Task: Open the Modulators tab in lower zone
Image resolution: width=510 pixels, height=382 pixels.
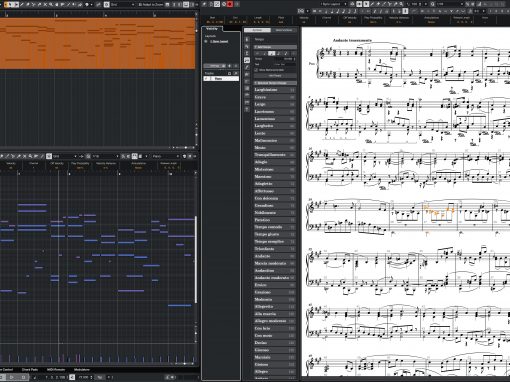Action: coord(82,369)
